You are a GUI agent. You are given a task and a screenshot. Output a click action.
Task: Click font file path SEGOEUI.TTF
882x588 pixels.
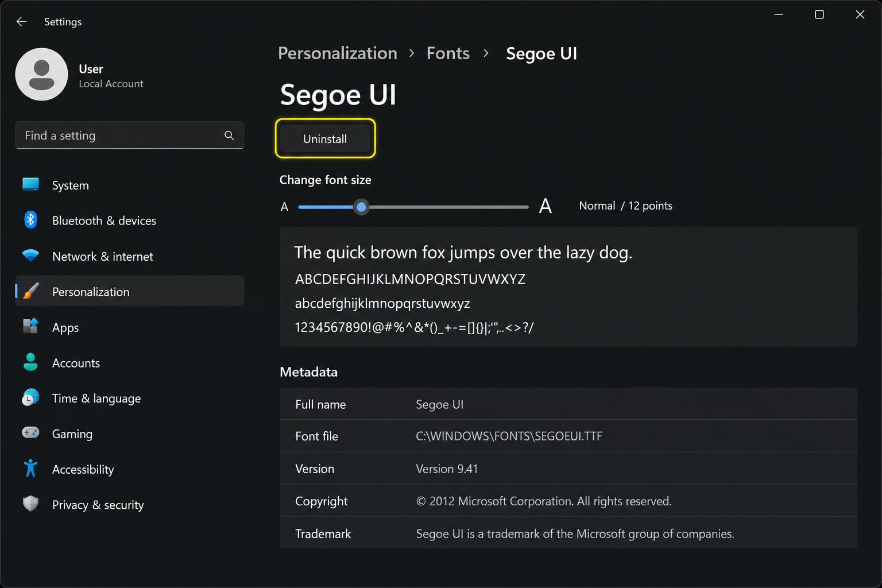click(x=509, y=436)
